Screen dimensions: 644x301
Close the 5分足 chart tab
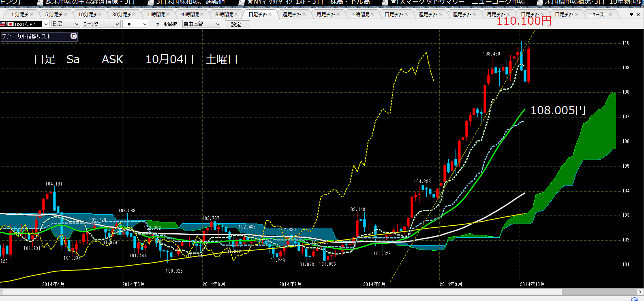point(66,15)
